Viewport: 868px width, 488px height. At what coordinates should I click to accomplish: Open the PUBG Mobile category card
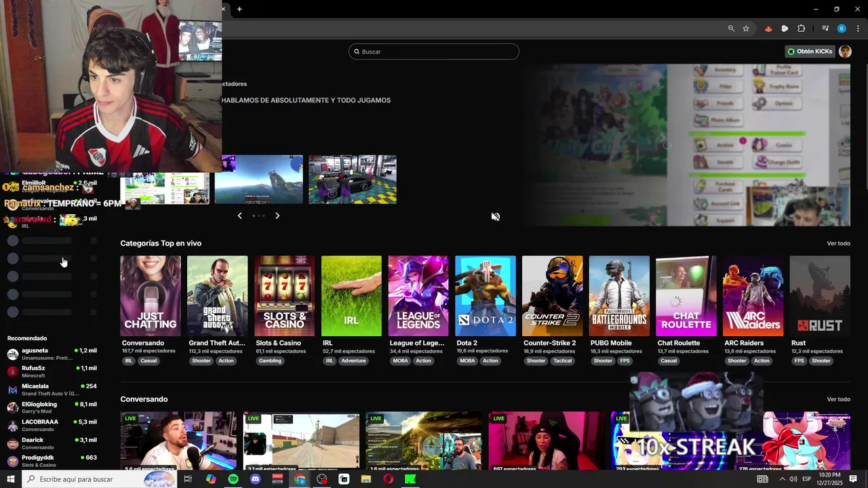pos(619,296)
